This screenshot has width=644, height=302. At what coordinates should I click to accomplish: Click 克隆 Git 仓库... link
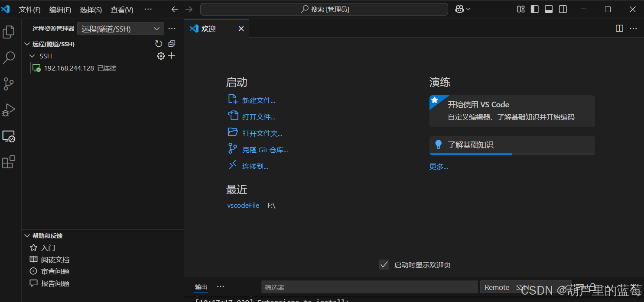tap(265, 150)
